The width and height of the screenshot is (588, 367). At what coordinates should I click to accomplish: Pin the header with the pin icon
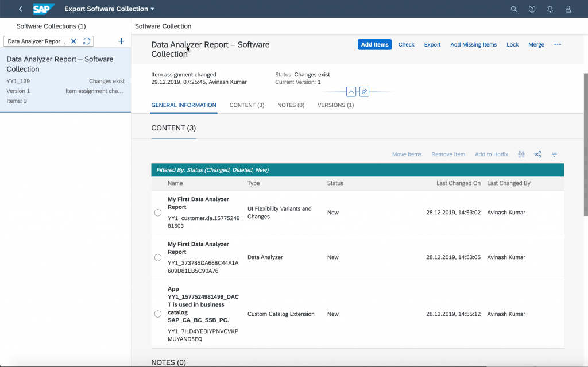click(364, 91)
